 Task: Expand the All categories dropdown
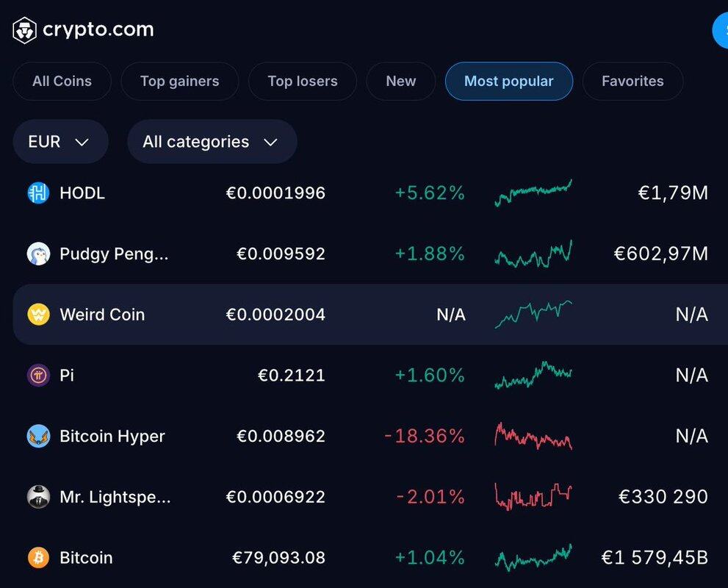pos(211,142)
